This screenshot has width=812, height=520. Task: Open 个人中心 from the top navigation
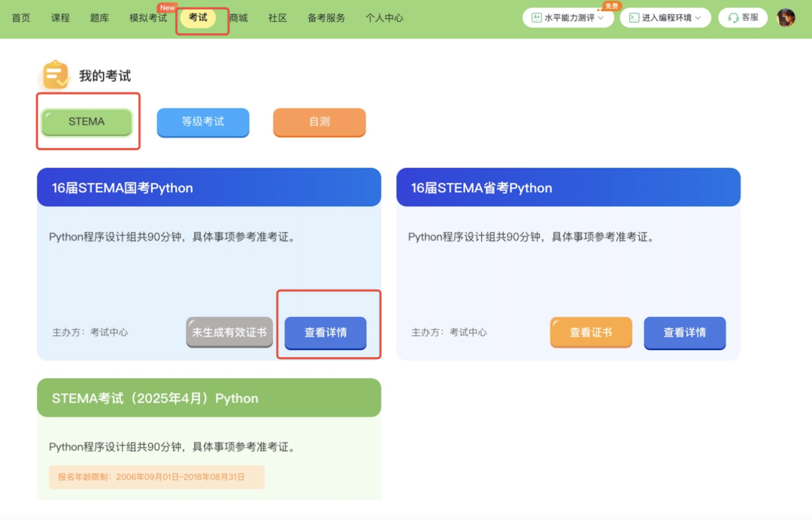click(384, 18)
